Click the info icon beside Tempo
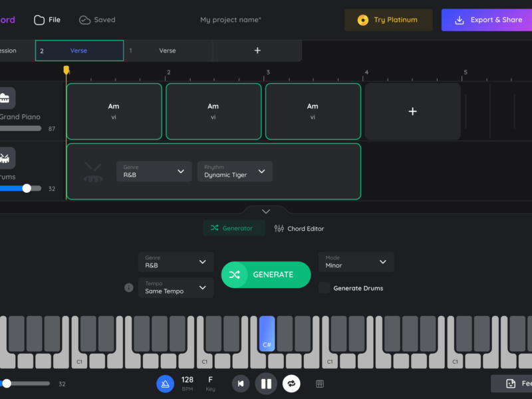This screenshot has width=532, height=399. coord(128,287)
